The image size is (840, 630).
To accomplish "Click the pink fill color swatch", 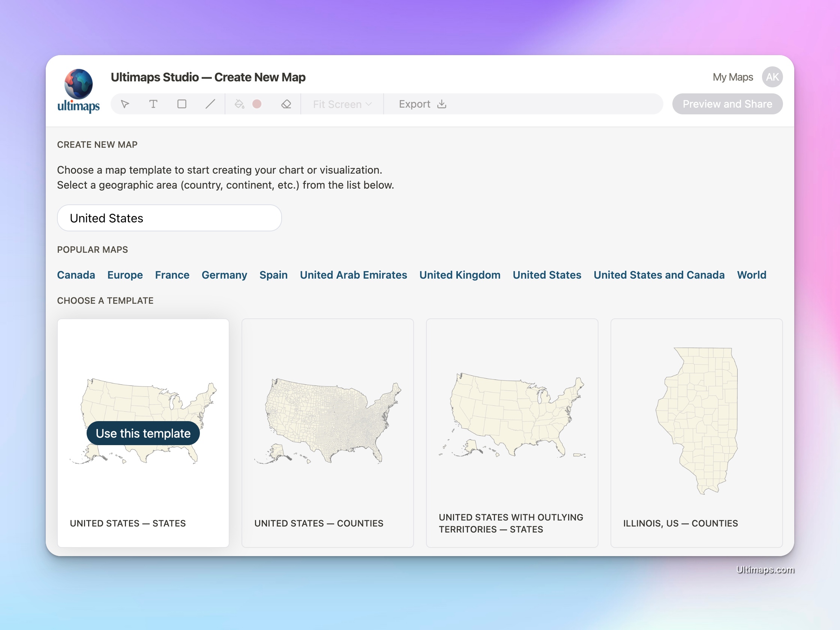I will pos(258,103).
